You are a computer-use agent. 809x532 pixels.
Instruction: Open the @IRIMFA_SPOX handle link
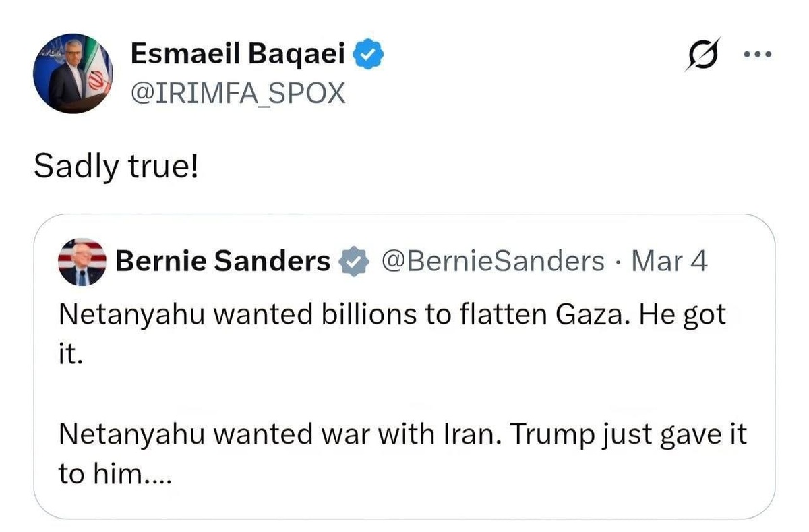pos(237,94)
